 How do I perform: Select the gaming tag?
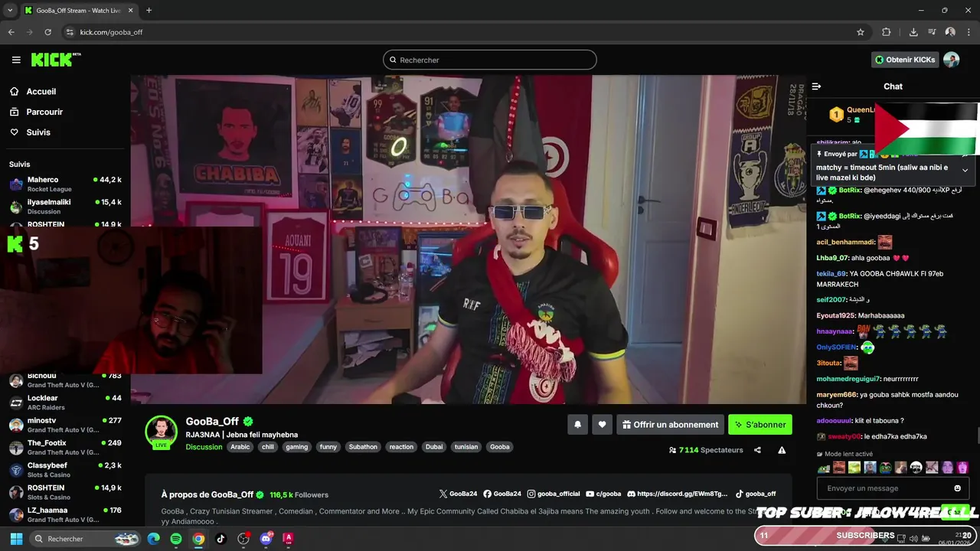(296, 447)
